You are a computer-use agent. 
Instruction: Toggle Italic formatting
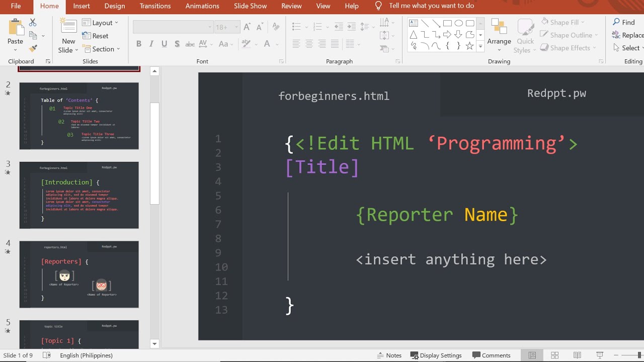click(x=151, y=44)
